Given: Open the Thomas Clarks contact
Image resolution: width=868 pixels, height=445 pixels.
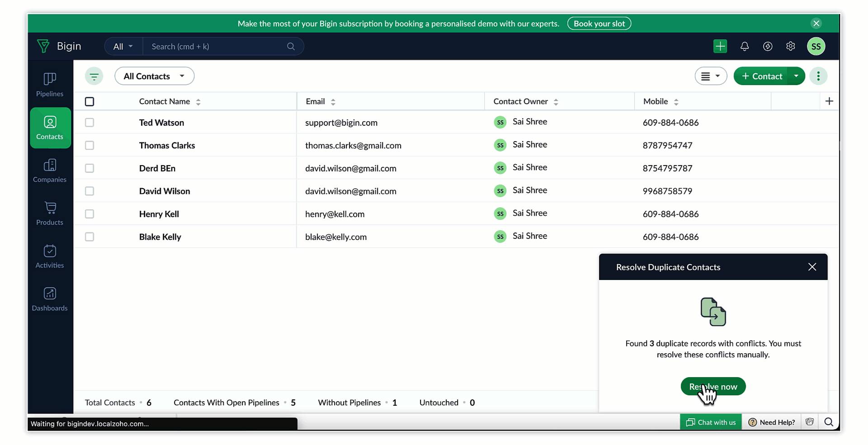Looking at the screenshot, I should pos(167,145).
